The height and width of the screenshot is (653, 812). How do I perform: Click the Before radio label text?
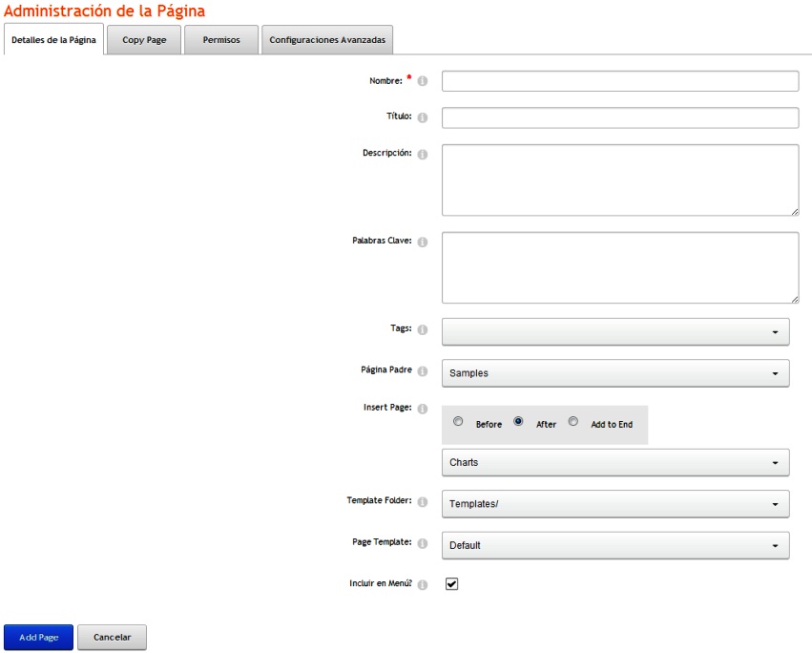(x=489, y=425)
